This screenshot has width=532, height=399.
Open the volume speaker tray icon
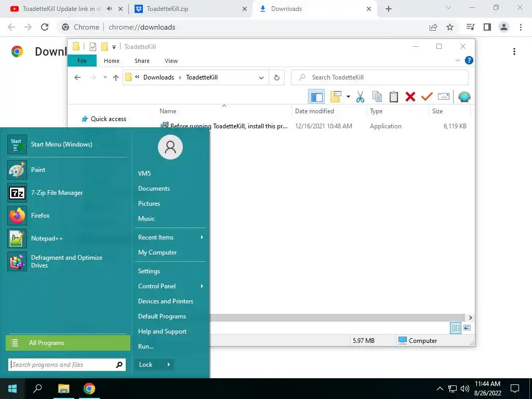pyautogui.click(x=465, y=389)
